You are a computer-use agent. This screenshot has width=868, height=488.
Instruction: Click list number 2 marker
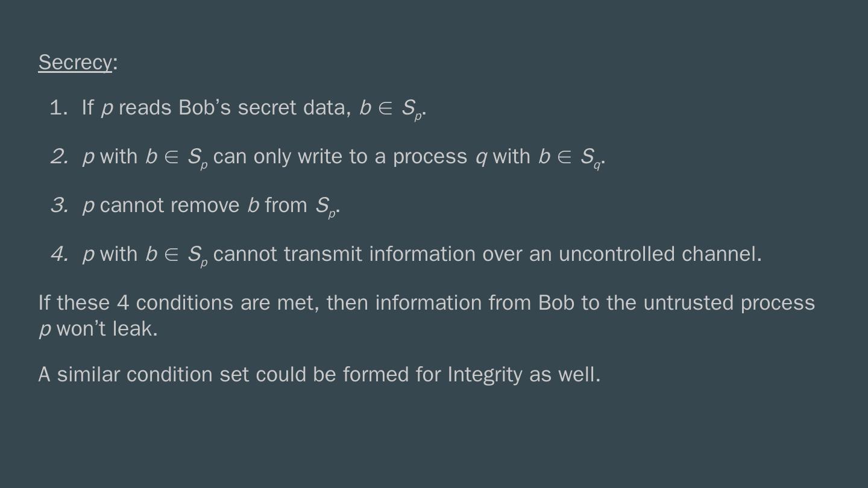[x=58, y=157]
